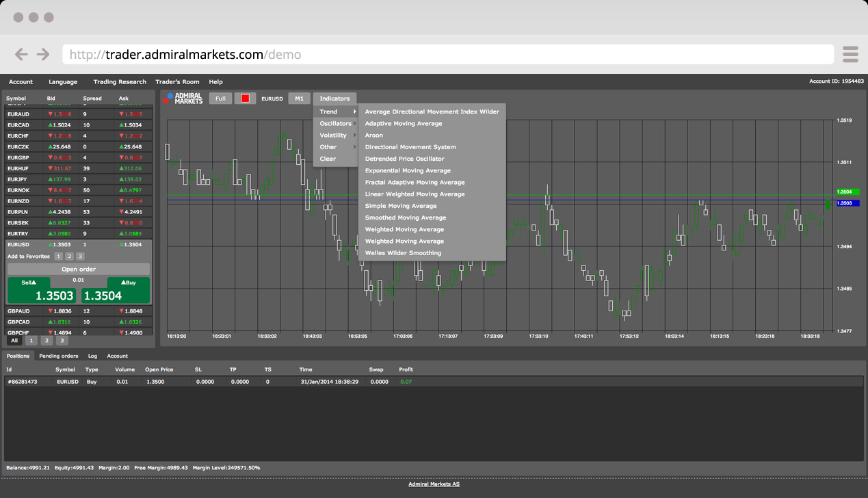Expand the Volatility indicators submenu
868x498 pixels.
click(334, 135)
